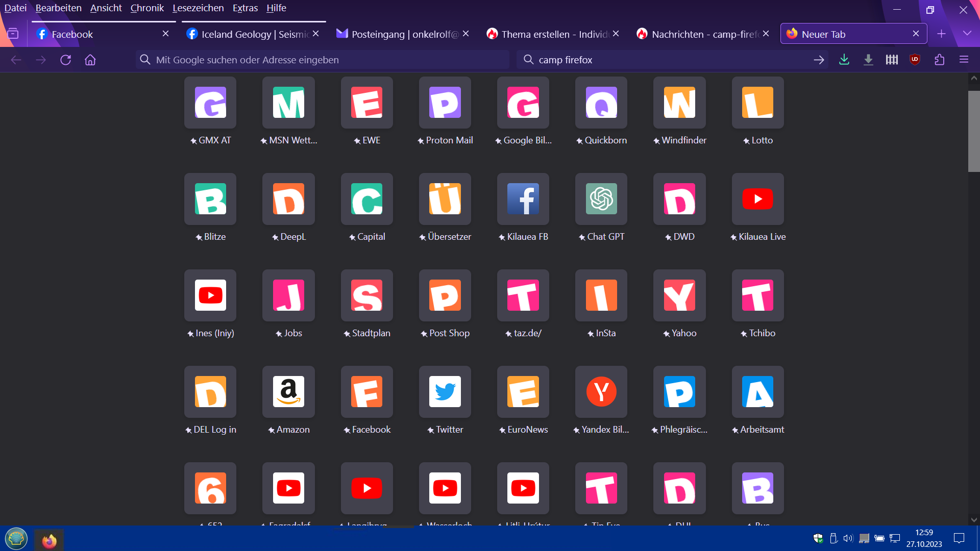Open the Chronik menu
980x551 pixels.
tap(147, 8)
